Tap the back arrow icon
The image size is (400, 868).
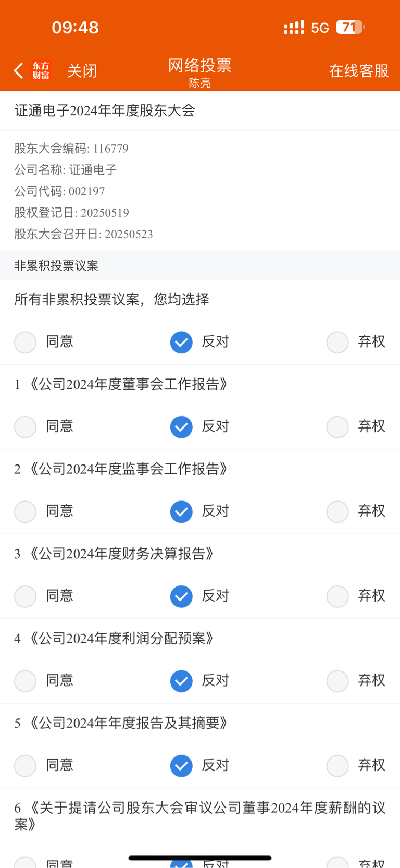pyautogui.click(x=19, y=70)
